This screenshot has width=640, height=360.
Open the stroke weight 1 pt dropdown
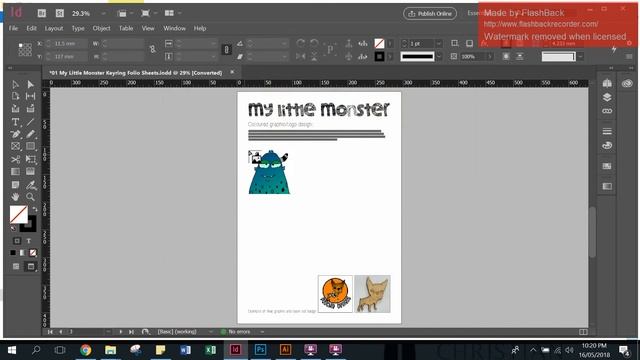[x=439, y=43]
